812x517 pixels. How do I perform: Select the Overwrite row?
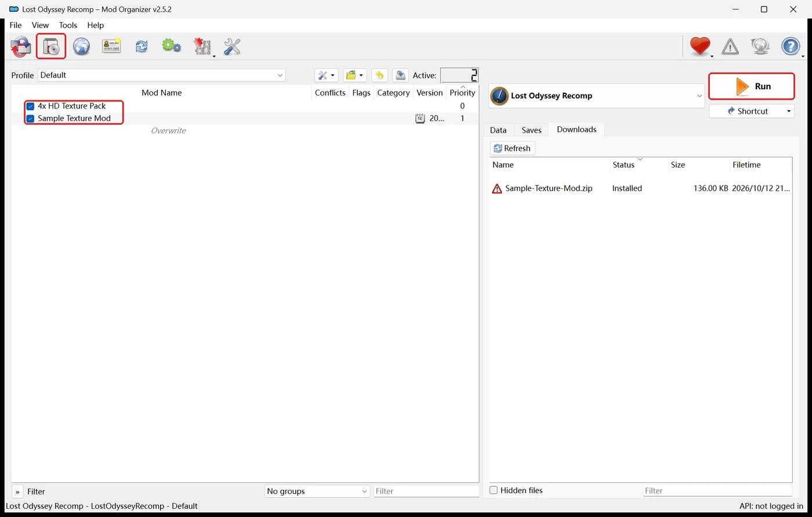(245, 130)
